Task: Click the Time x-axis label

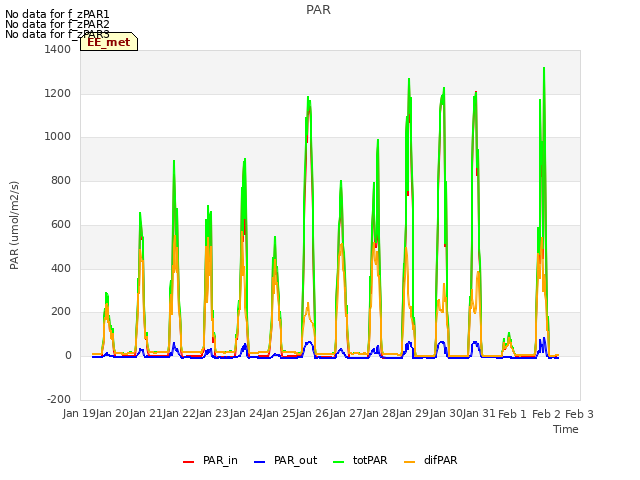Action: [566, 429]
